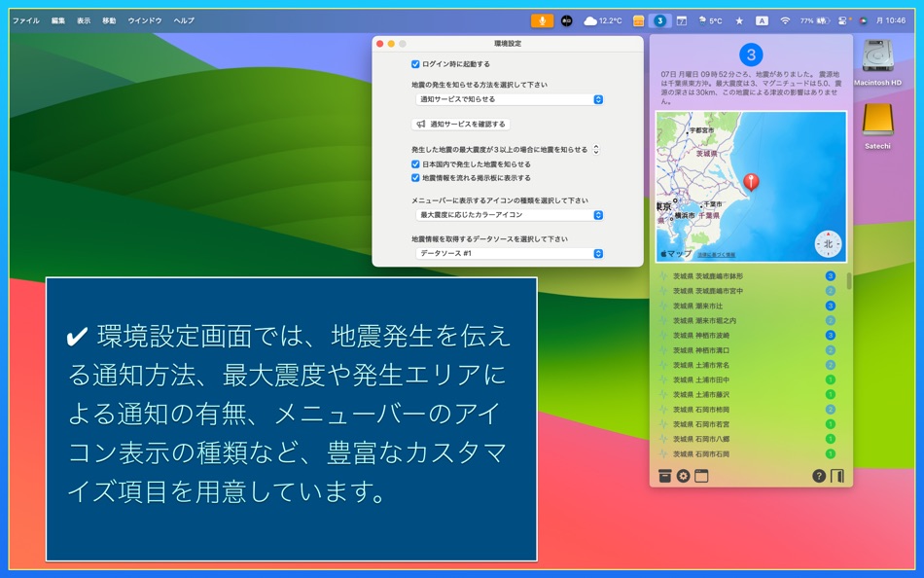Open the calendar 7 icon in menu bar
The image size is (924, 578).
click(x=681, y=20)
